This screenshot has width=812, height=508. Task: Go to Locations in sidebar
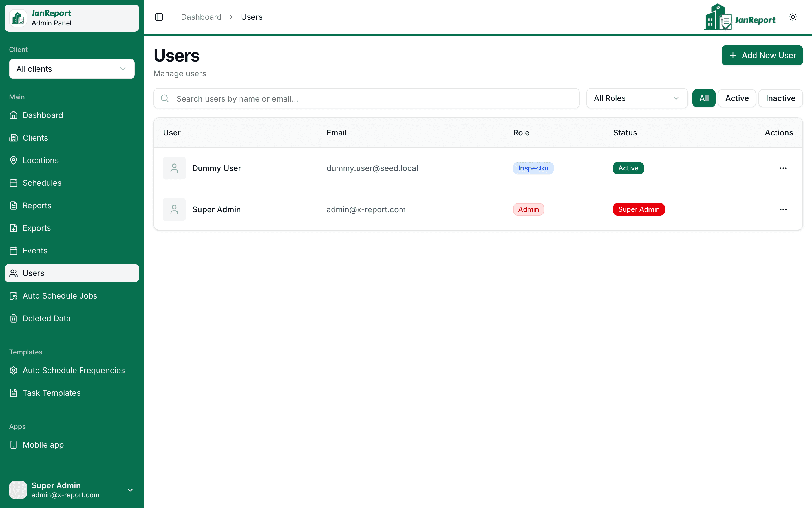[x=72, y=160]
